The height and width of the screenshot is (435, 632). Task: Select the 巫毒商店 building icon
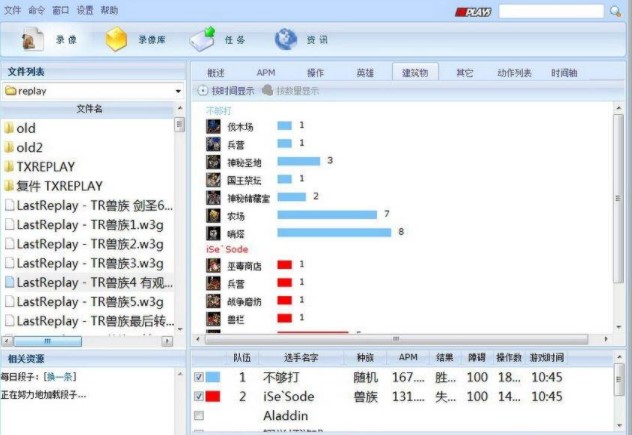[x=213, y=265]
